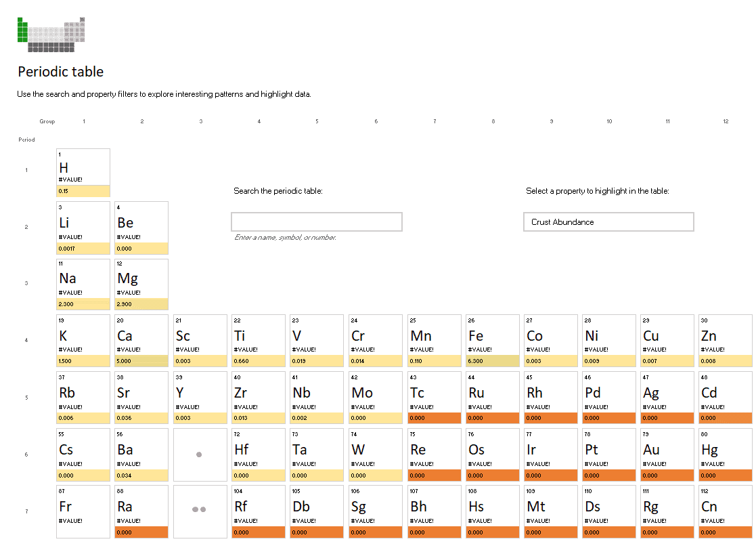Select the Zinc (Zn) element tile
756x550 pixels.
tap(725, 341)
